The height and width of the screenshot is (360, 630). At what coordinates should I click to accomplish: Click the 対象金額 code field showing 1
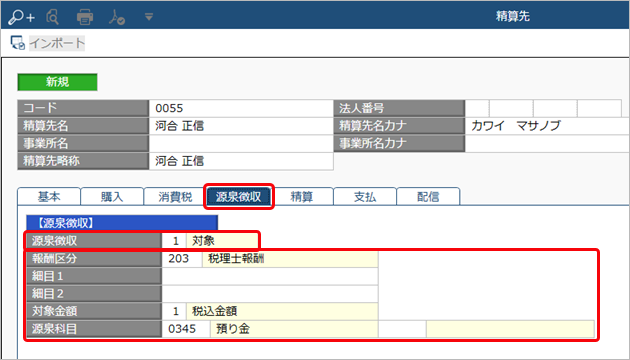pos(174,311)
